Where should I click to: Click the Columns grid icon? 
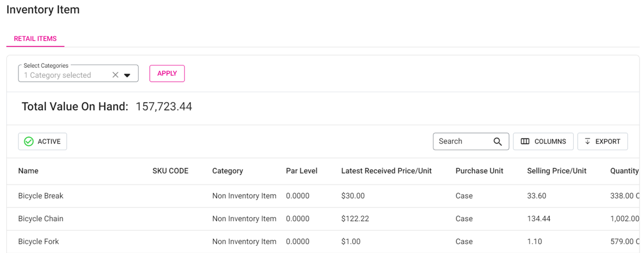(525, 142)
